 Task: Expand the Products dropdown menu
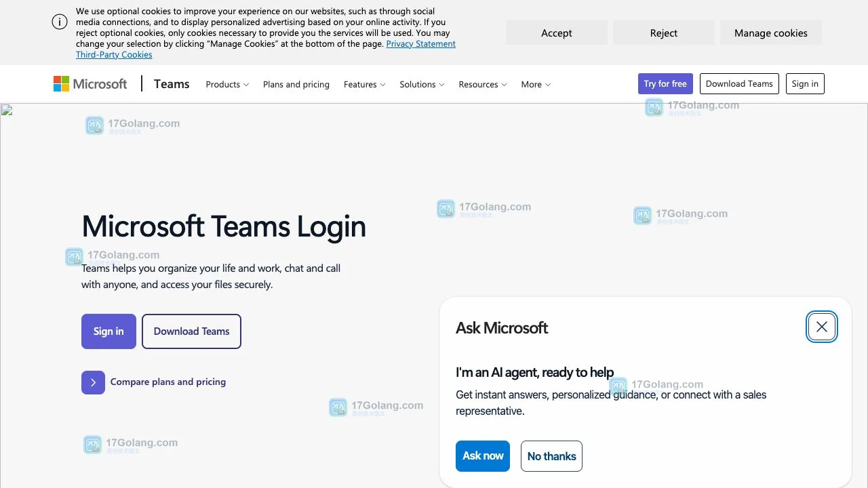[x=227, y=84]
